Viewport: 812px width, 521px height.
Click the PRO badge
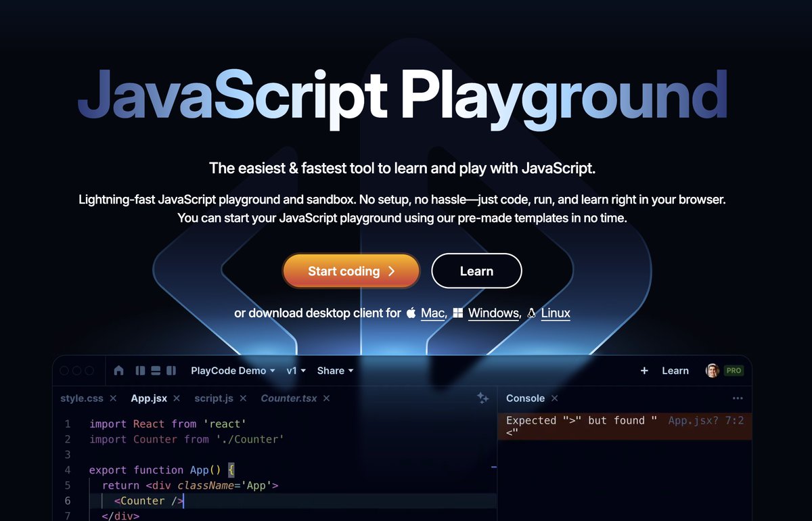pos(734,371)
